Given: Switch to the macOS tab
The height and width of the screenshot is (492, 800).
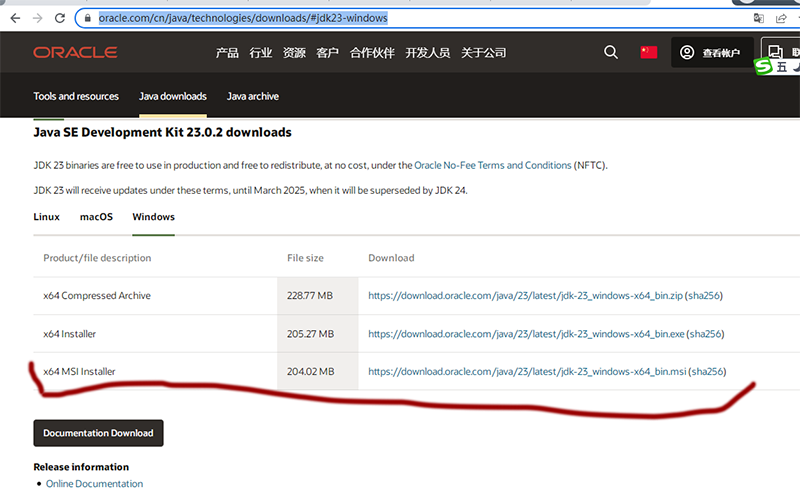Looking at the screenshot, I should pyautogui.click(x=96, y=217).
